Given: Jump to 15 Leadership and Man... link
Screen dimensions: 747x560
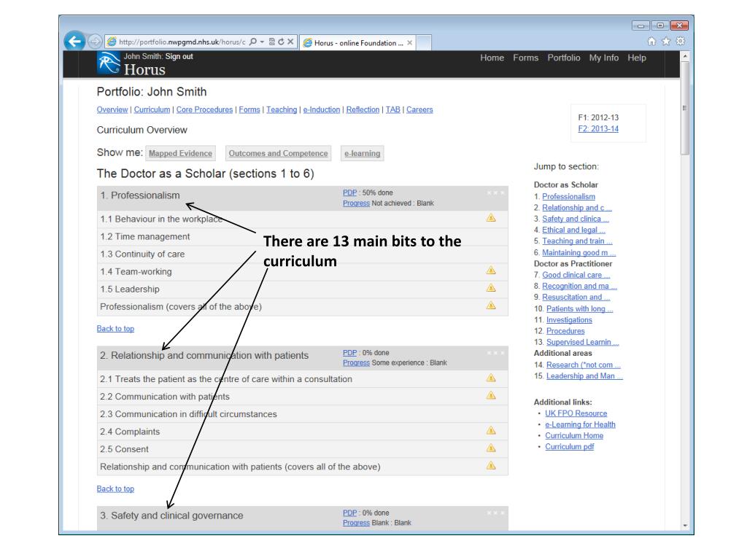Looking at the screenshot, I should [x=584, y=376].
